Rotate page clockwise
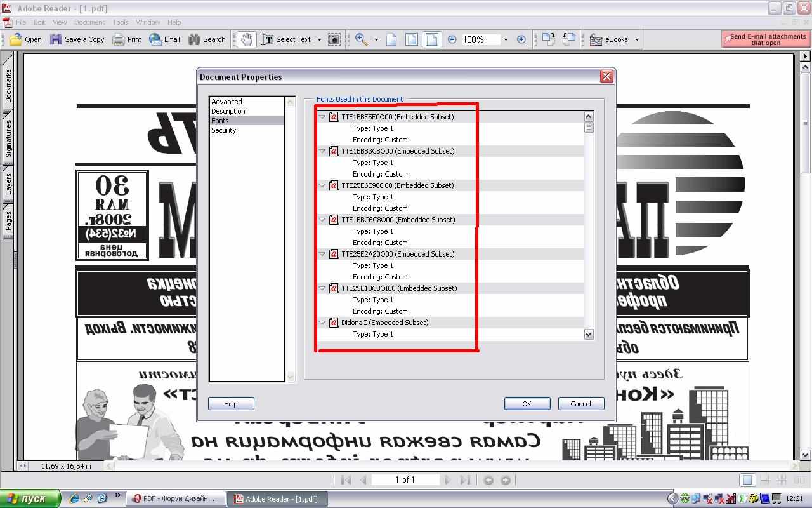Viewport: 812px width, 508px height. [x=548, y=39]
